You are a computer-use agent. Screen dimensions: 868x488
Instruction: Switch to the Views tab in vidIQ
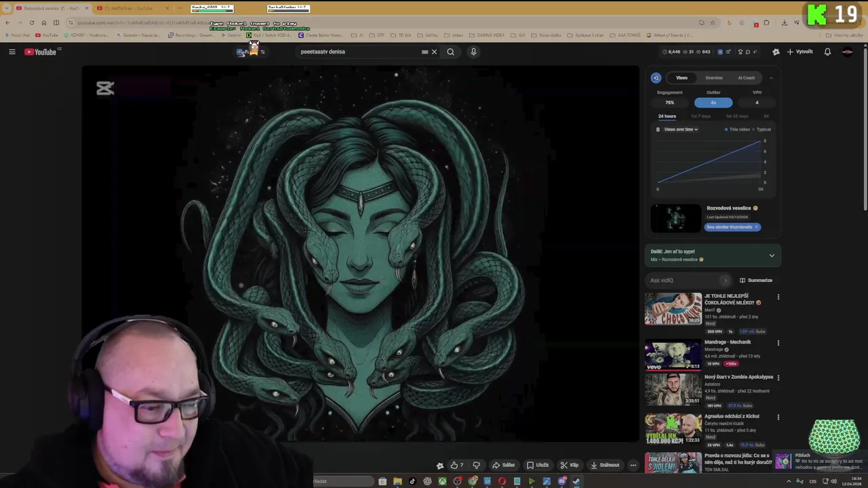[682, 78]
